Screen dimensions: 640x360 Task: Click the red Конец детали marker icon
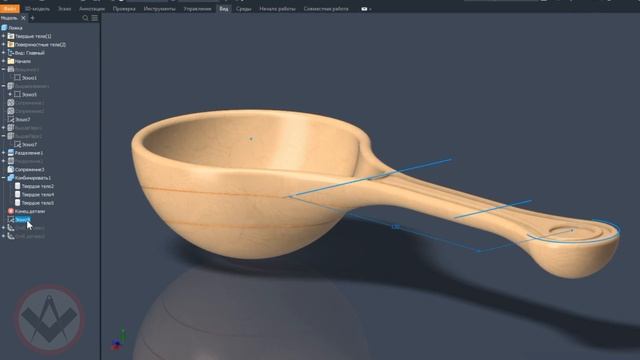[11, 211]
